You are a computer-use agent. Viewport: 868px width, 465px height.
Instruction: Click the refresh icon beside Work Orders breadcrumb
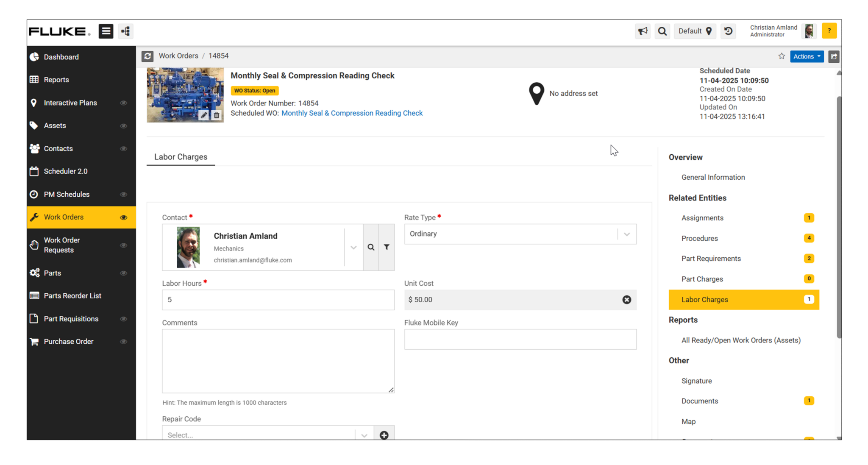147,56
